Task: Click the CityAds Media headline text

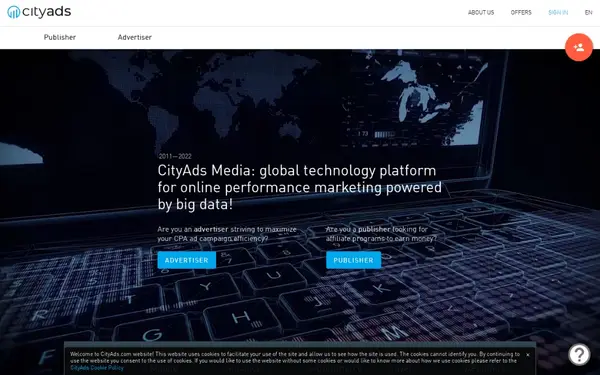Action: point(300,187)
